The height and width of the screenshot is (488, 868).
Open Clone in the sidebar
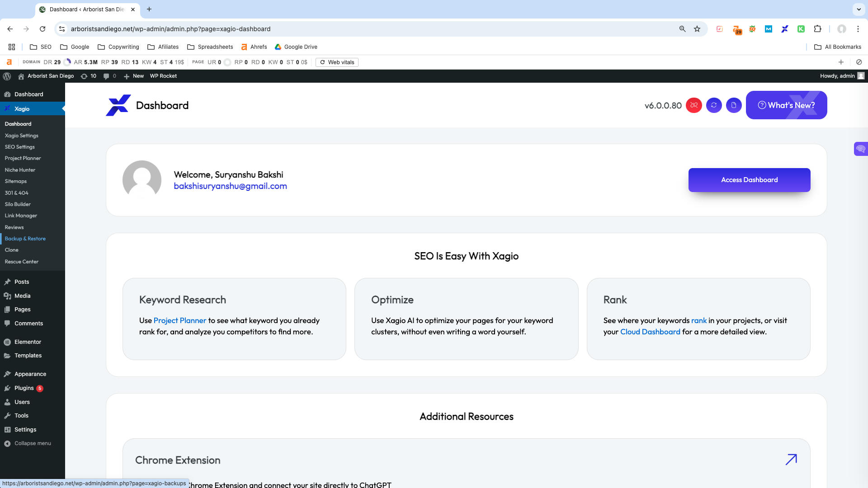11,250
